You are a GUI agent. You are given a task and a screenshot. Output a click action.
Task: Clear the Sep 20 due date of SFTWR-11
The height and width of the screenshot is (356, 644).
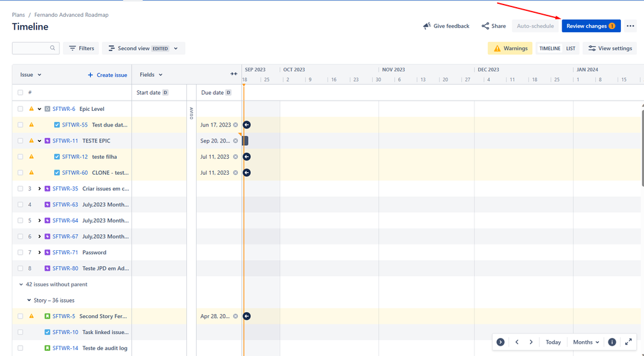tap(235, 141)
